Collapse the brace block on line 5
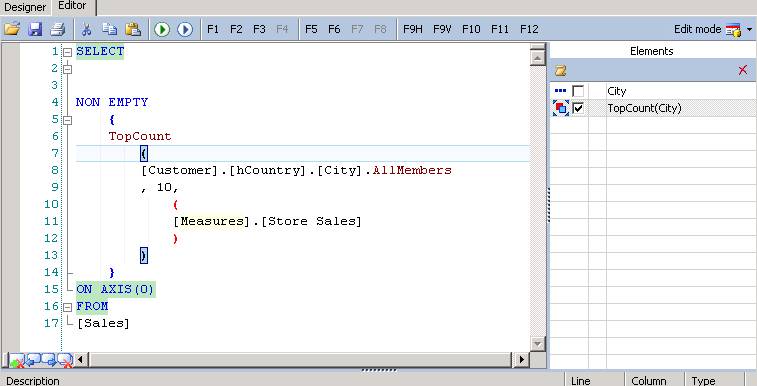Screen dimensions: 757x386 [x=68, y=120]
